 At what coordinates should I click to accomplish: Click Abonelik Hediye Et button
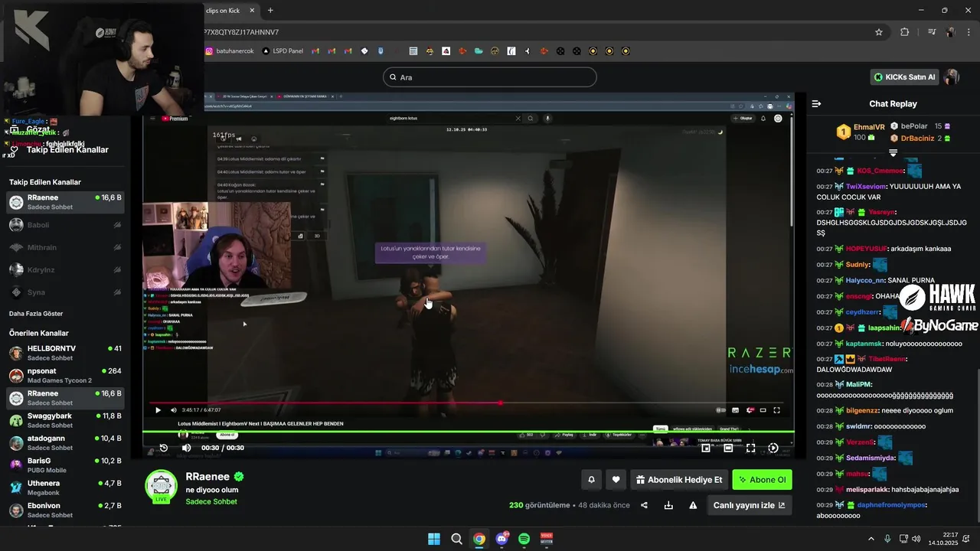(679, 480)
